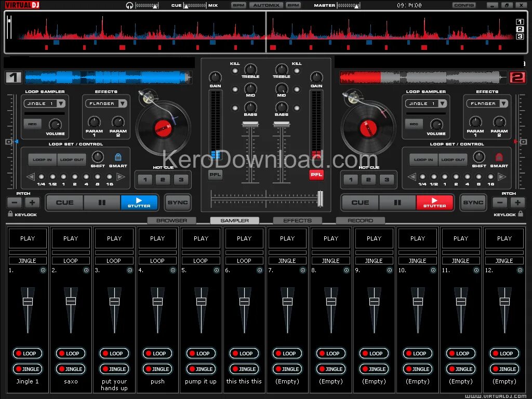
Task: Open deck 2 Flanger effects dropdown
Action: point(504,103)
